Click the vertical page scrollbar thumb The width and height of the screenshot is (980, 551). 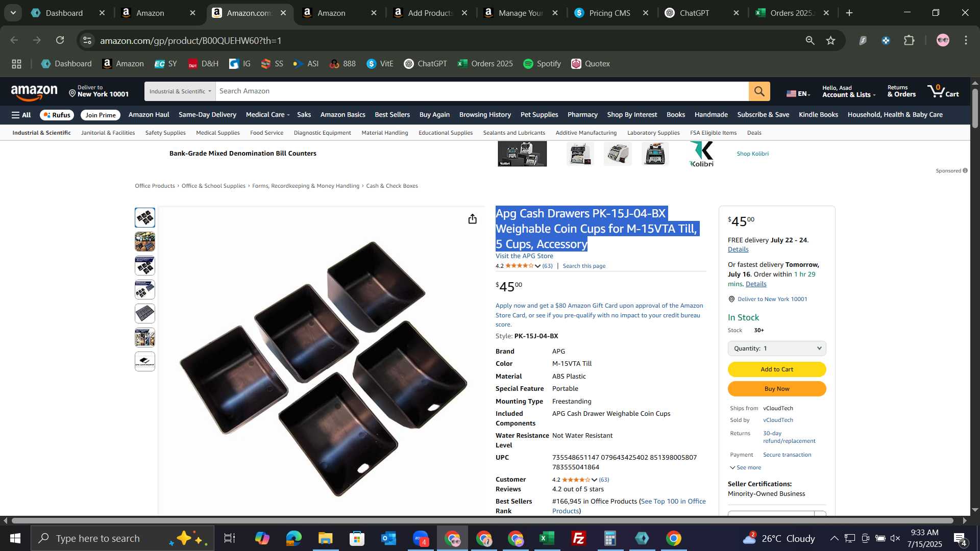pyautogui.click(x=975, y=108)
